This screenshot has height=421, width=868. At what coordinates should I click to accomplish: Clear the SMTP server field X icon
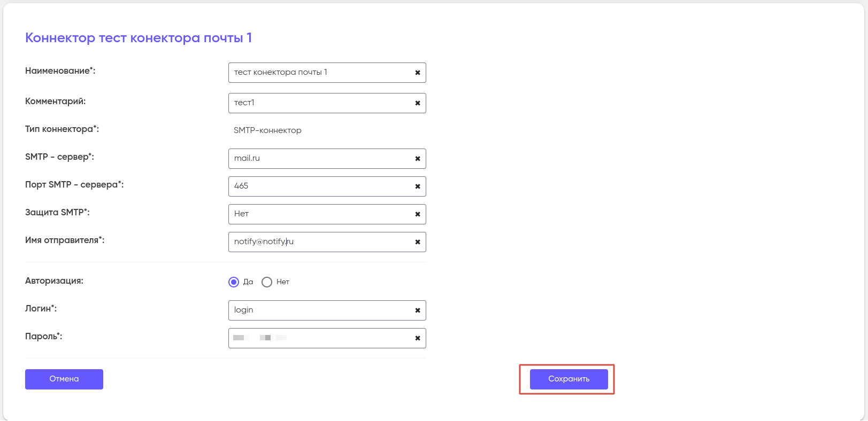pos(418,159)
